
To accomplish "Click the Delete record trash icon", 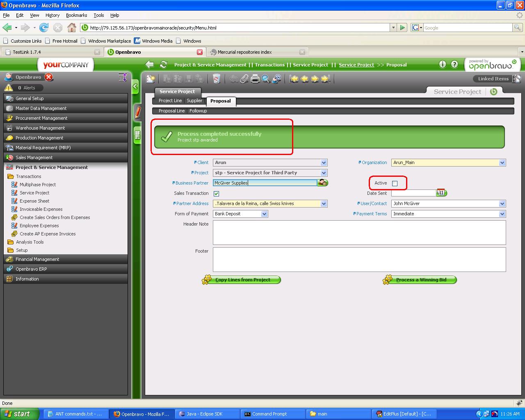I will (216, 79).
